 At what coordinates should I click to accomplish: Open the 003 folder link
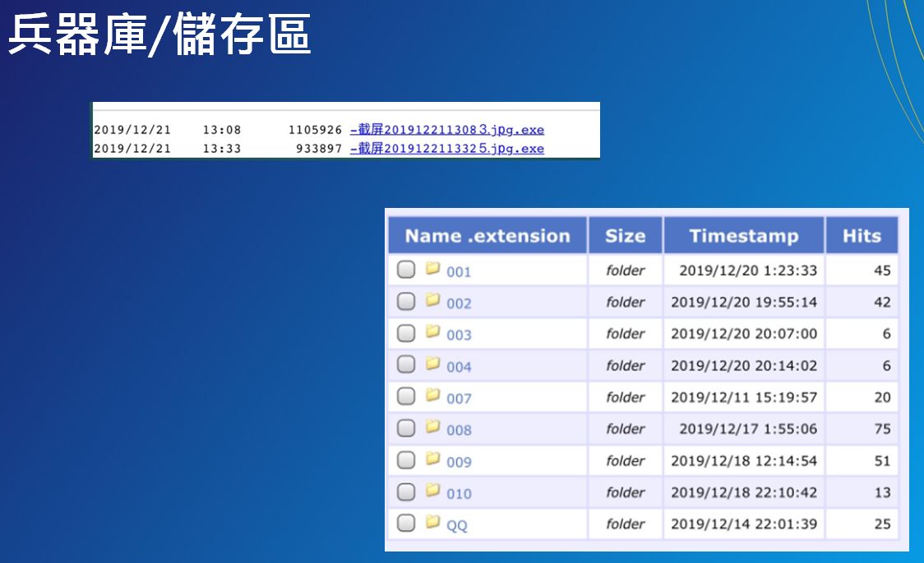[x=459, y=335]
